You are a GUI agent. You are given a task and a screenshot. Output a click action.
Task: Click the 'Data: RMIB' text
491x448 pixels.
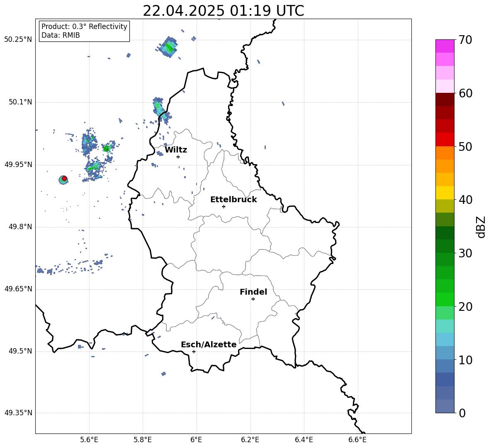coord(61,35)
